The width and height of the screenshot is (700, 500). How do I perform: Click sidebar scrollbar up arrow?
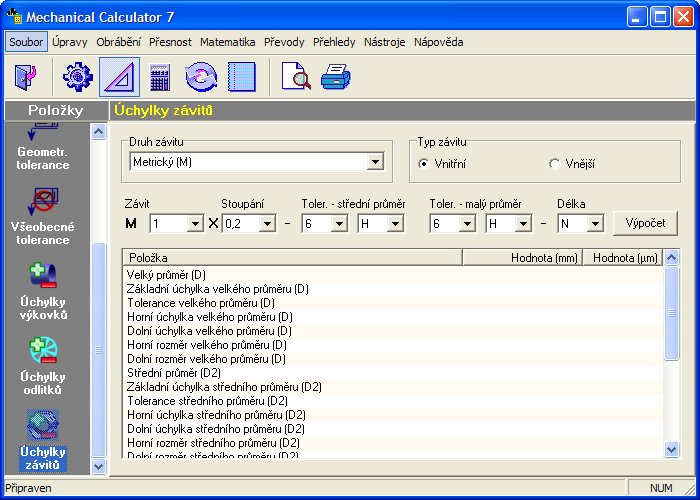click(x=98, y=132)
